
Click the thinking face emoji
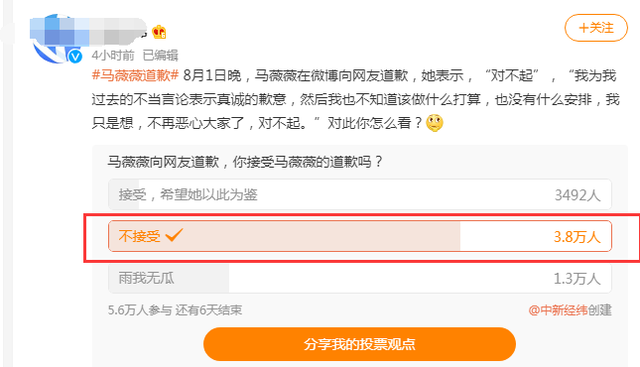[x=434, y=123]
